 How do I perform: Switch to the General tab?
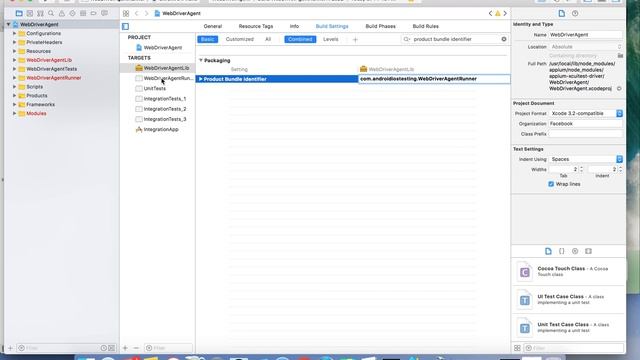point(213,26)
